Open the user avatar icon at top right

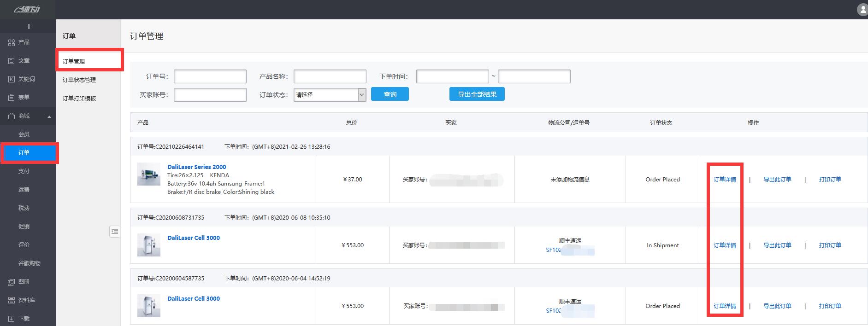(862, 9)
